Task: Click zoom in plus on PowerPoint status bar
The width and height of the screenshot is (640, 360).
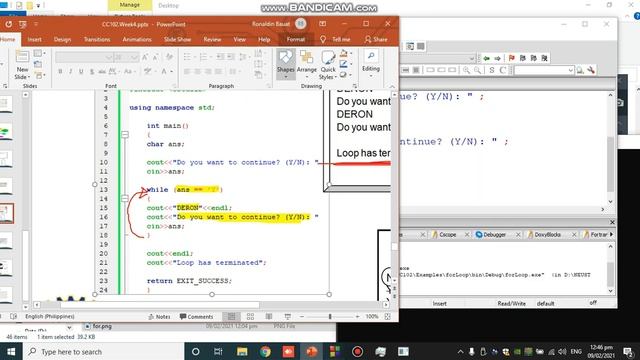Action: click(x=358, y=316)
